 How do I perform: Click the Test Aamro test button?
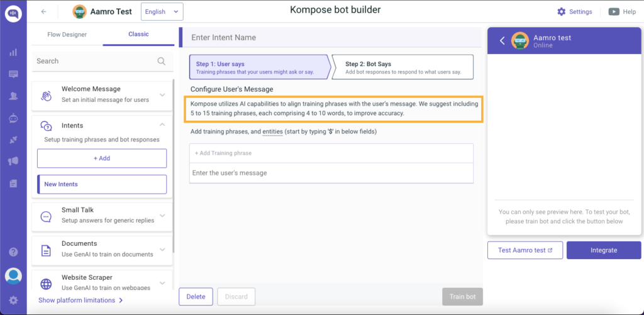[525, 250]
